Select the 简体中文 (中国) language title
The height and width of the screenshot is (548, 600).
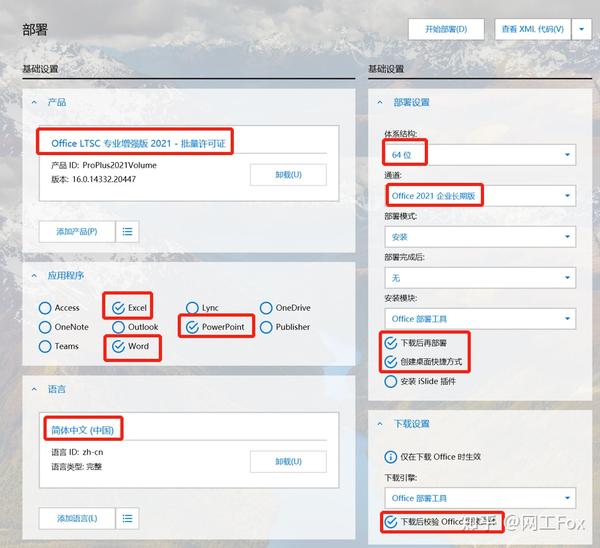pyautogui.click(x=82, y=430)
